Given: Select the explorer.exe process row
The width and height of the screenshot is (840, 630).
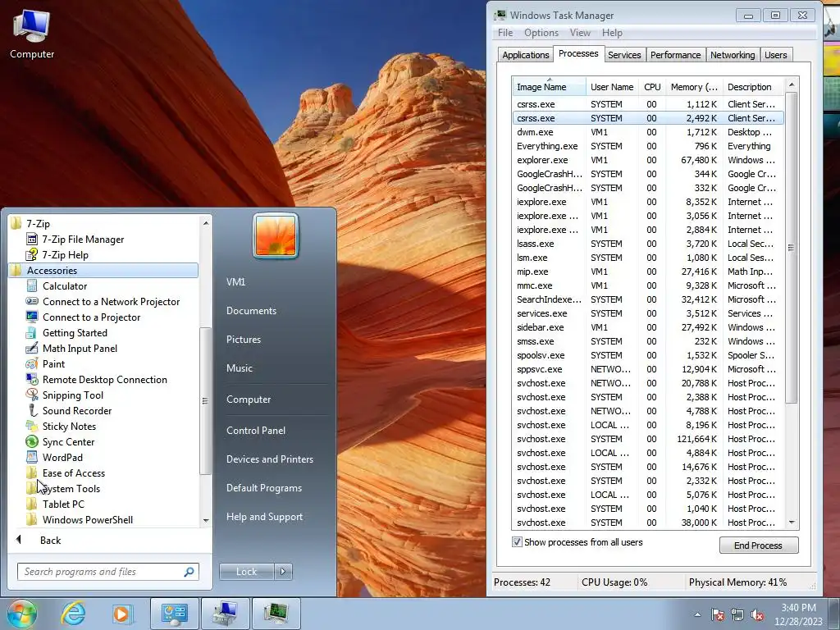Looking at the screenshot, I should pyautogui.click(x=648, y=160).
